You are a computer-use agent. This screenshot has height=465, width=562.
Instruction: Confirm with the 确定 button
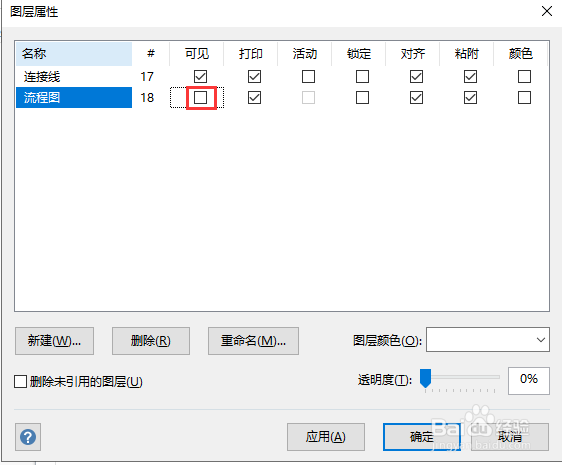click(422, 437)
